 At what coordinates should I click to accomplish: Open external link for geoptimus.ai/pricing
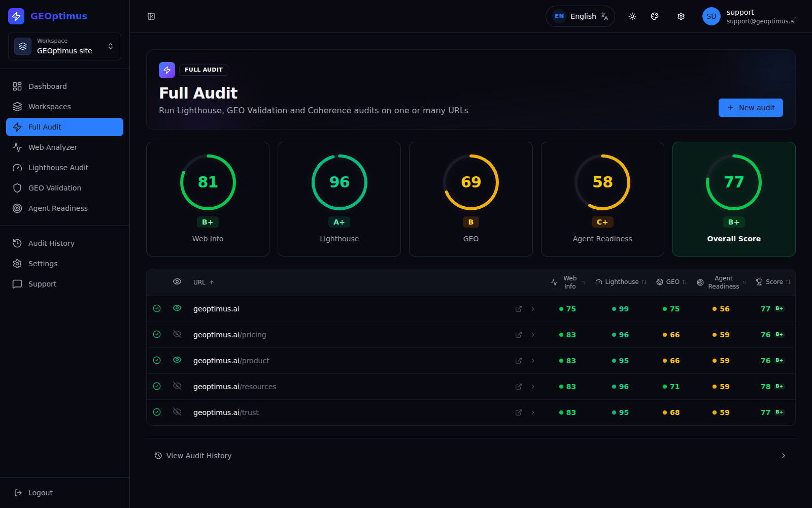519,335
